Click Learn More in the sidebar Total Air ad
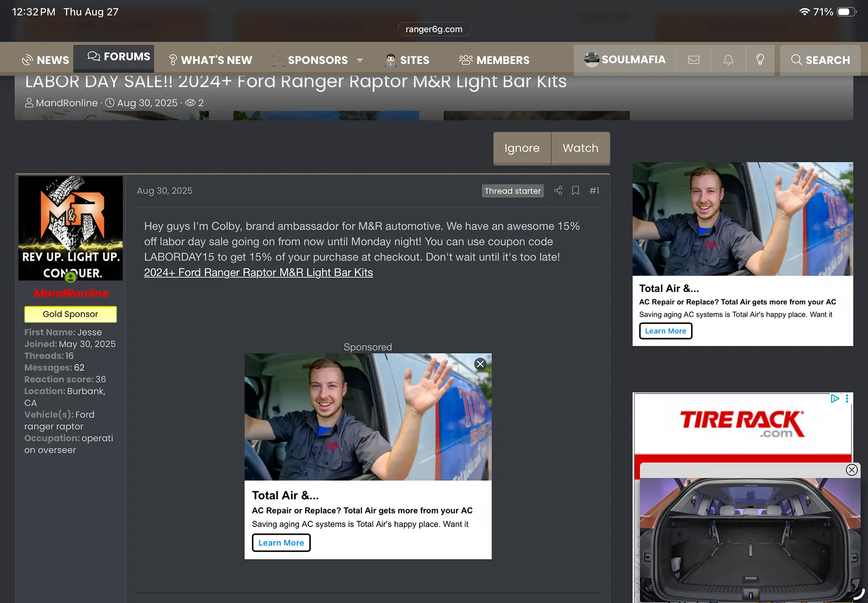This screenshot has width=868, height=603. click(666, 331)
